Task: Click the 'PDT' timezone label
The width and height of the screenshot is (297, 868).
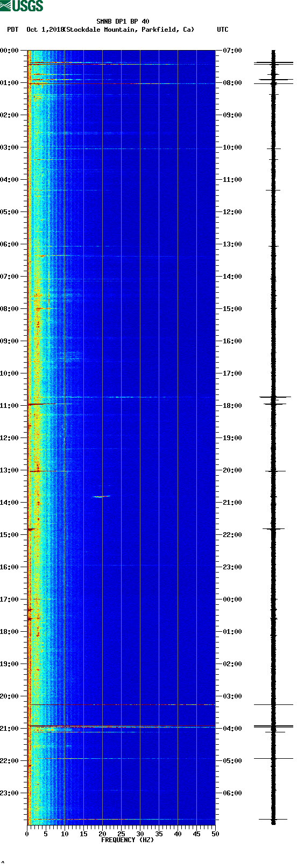Action: pos(12,30)
